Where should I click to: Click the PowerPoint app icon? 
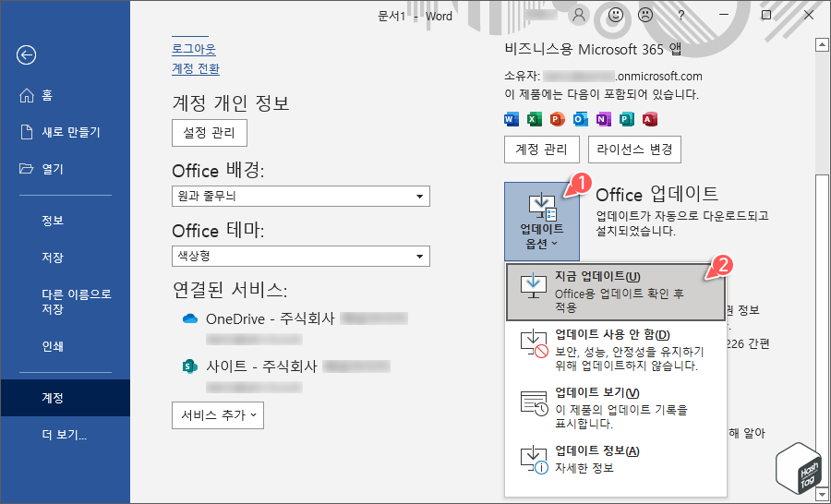pyautogui.click(x=557, y=119)
